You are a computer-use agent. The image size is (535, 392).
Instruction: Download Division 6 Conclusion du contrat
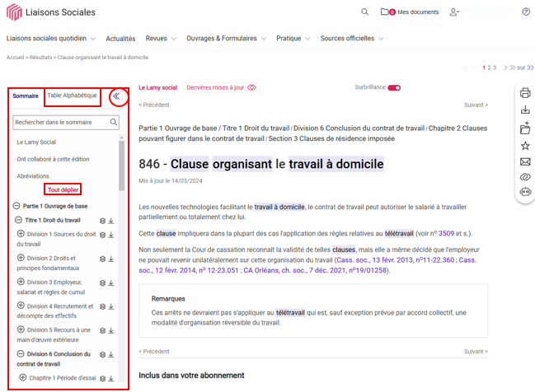(x=111, y=355)
